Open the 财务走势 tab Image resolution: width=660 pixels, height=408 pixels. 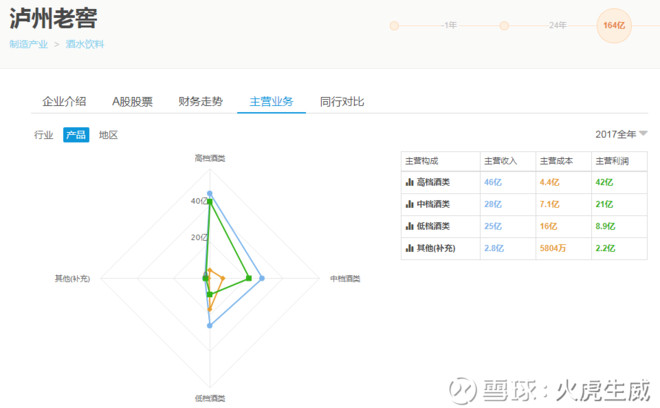tap(200, 101)
